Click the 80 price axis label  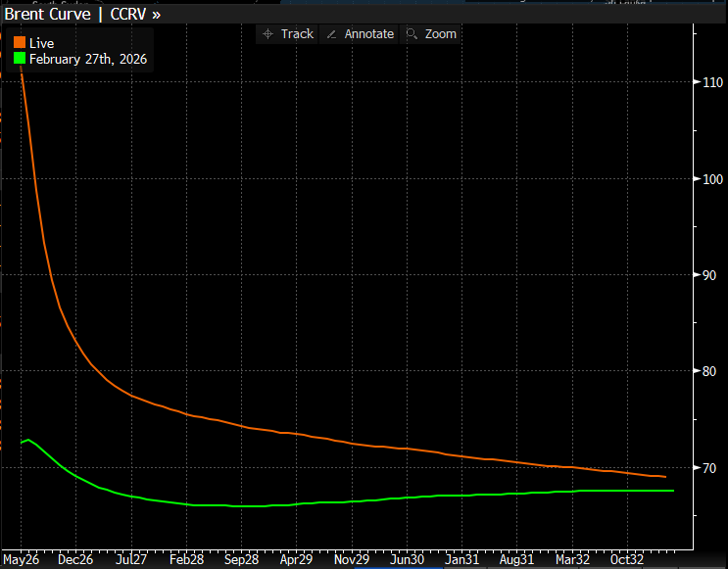[709, 371]
